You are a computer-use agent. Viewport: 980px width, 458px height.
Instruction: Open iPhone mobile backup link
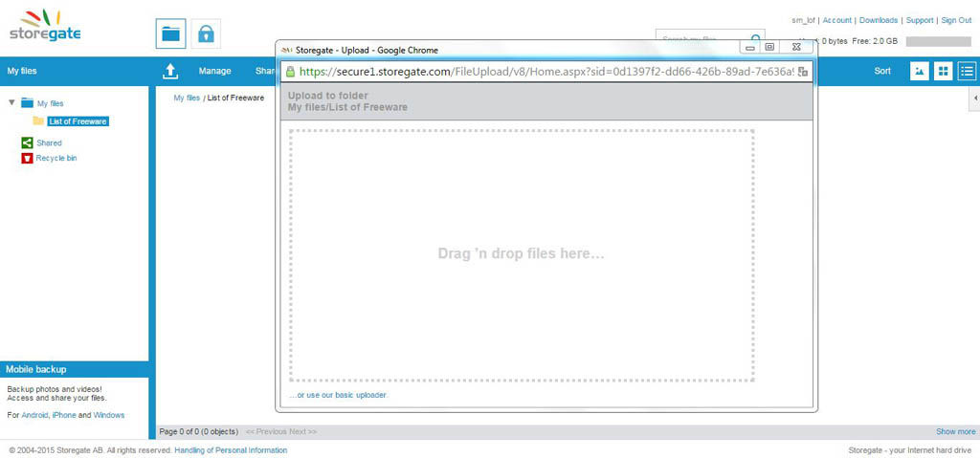[x=64, y=415]
